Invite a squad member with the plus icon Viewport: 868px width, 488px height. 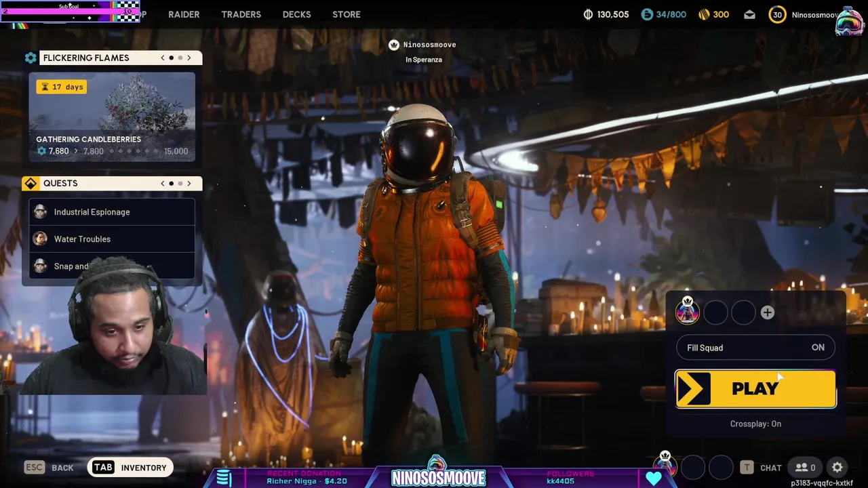(x=767, y=312)
